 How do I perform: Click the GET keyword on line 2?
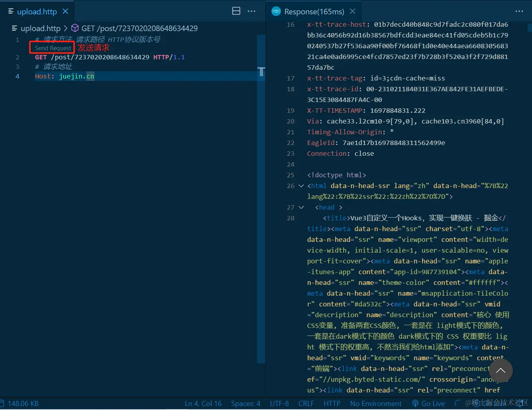(41, 57)
